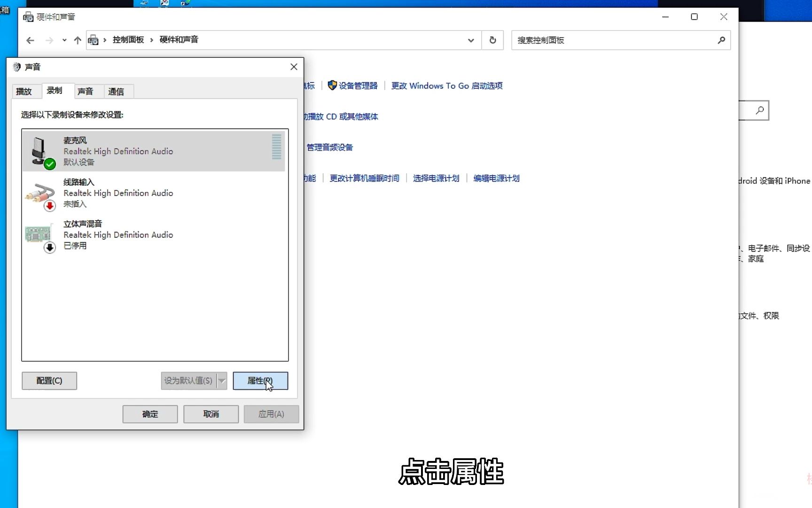
Task: Maximize the 硬件和声音 window
Action: [x=694, y=17]
